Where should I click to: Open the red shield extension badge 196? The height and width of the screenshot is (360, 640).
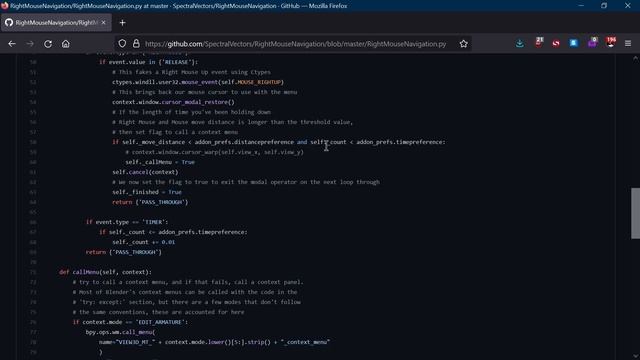tap(611, 42)
